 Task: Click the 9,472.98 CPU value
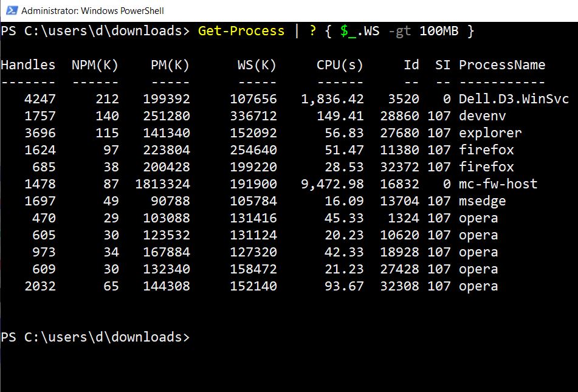pos(332,184)
